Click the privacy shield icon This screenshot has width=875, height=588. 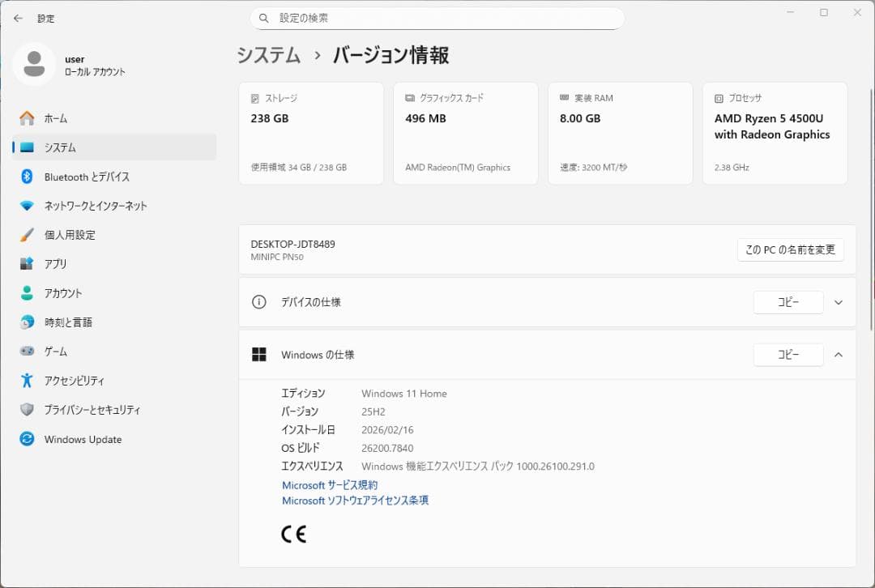coord(27,410)
